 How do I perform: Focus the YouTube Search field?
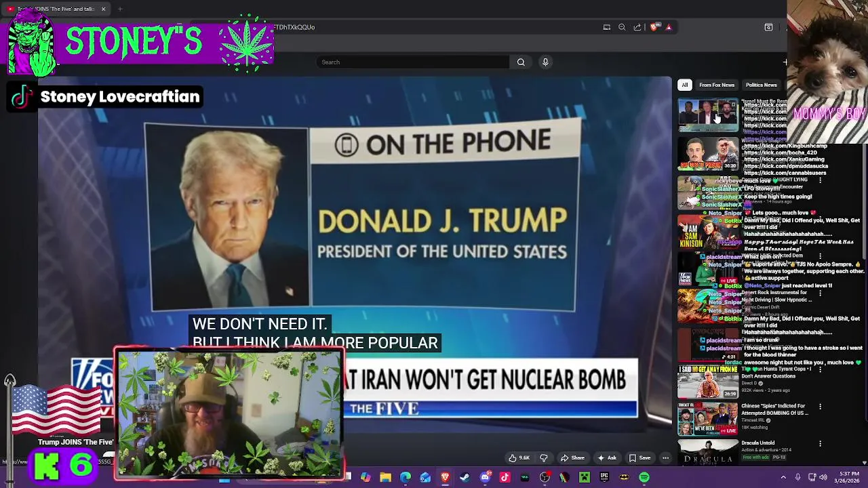pos(412,62)
